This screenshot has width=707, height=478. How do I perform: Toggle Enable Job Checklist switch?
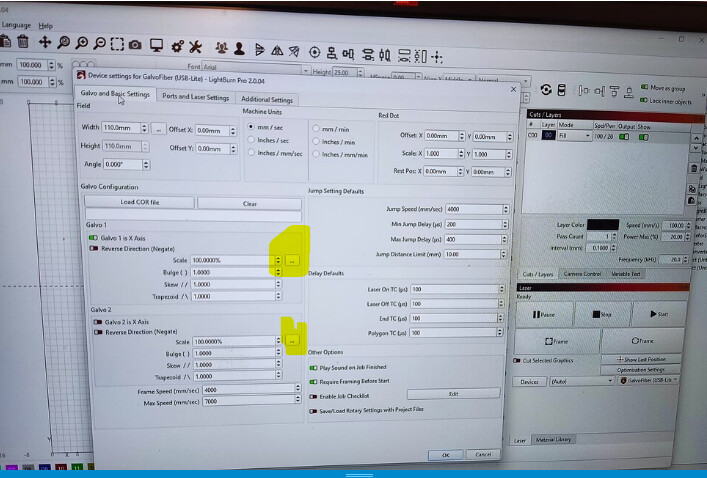313,397
